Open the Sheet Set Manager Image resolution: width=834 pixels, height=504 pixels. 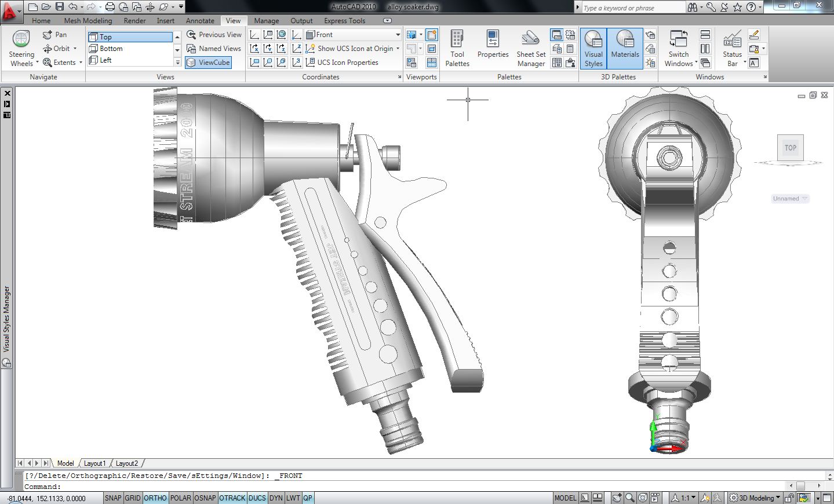531,49
